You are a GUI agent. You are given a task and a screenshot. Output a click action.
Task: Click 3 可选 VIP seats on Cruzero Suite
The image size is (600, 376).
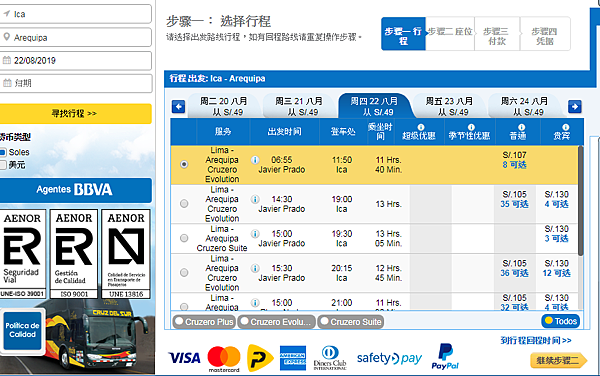click(556, 239)
